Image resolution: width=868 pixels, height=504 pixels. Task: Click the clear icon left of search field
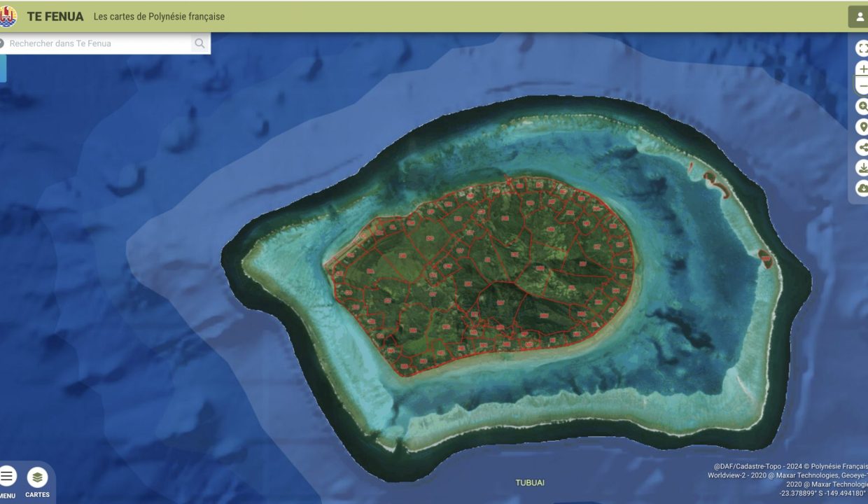click(2, 43)
